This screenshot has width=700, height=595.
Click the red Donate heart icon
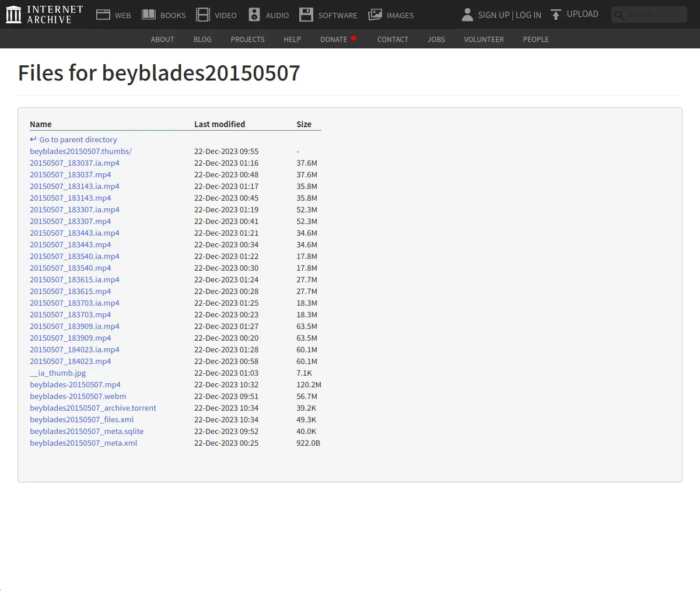pyautogui.click(x=353, y=38)
